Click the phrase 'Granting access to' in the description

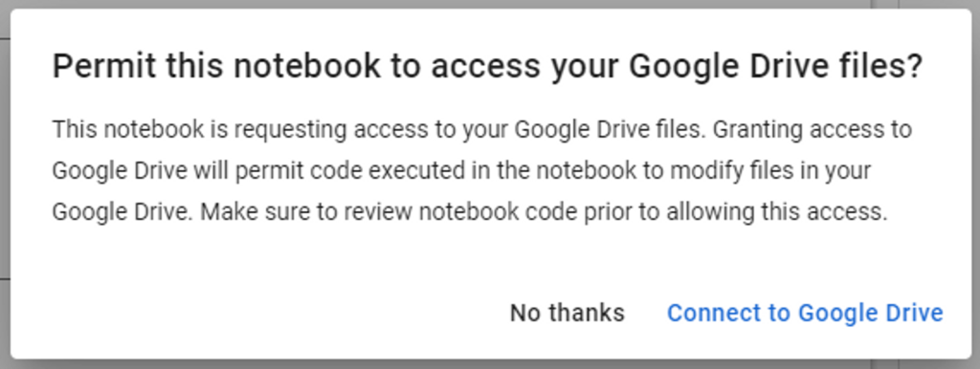point(812,130)
